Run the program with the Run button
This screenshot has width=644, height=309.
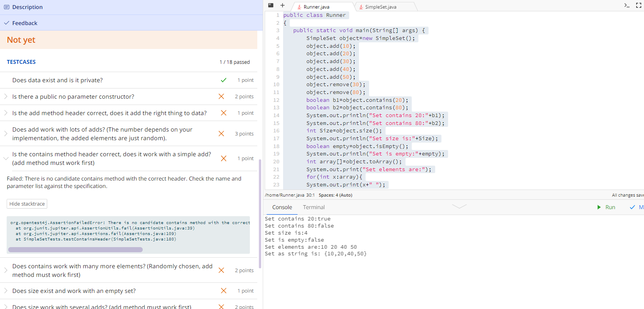click(x=606, y=207)
